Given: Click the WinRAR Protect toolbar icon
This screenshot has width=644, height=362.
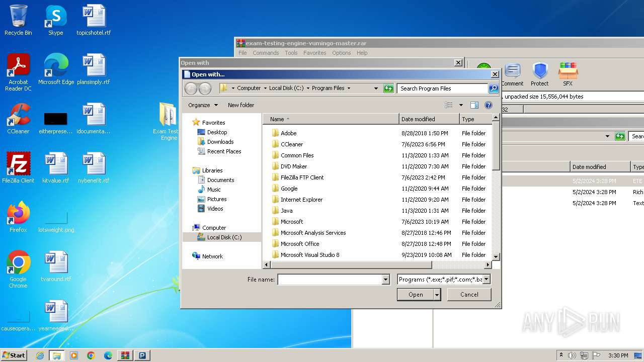Looking at the screenshot, I should tap(539, 74).
